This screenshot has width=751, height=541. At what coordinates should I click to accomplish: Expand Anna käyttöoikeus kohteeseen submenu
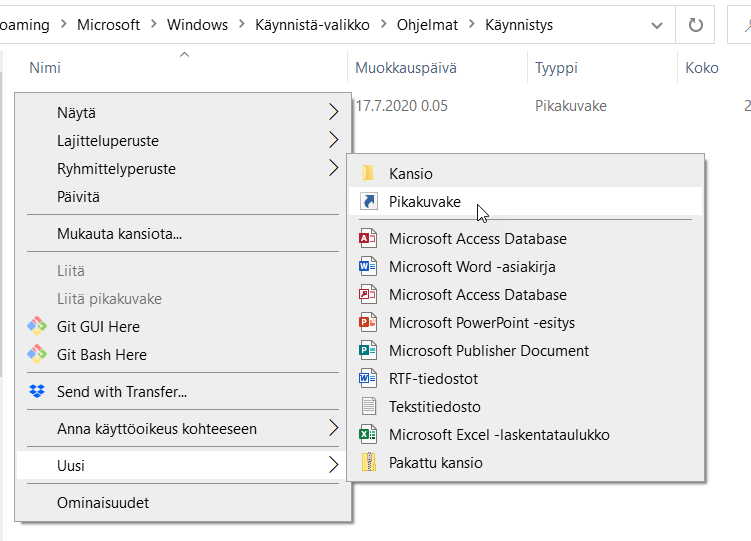[x=333, y=429]
